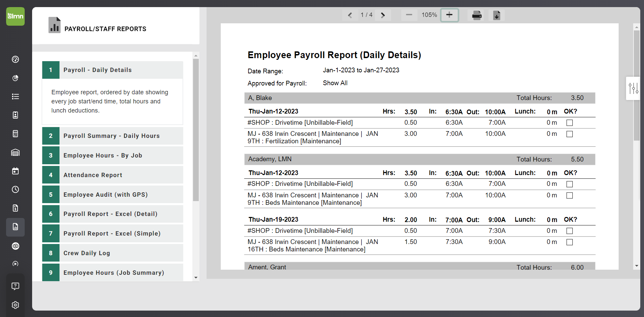The image size is (644, 317).
Task: Click the 1 / 4 page indicator
Action: point(366,15)
